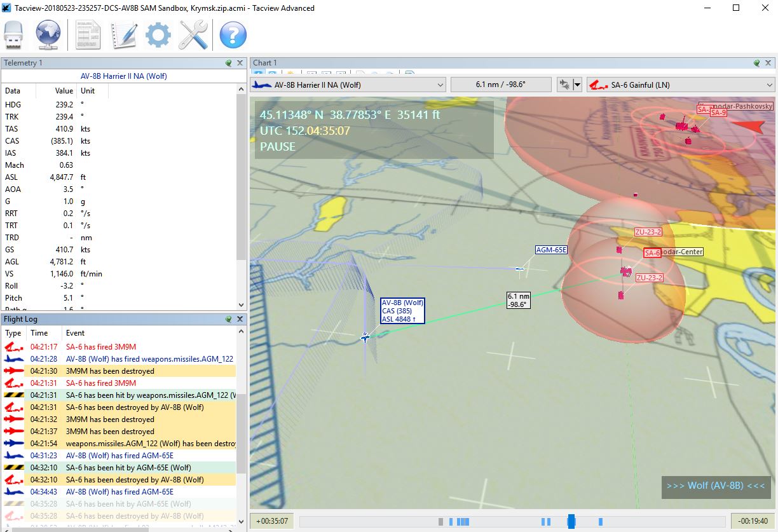Close the Chart 1 panel
This screenshot has height=532, width=778.
768,63
